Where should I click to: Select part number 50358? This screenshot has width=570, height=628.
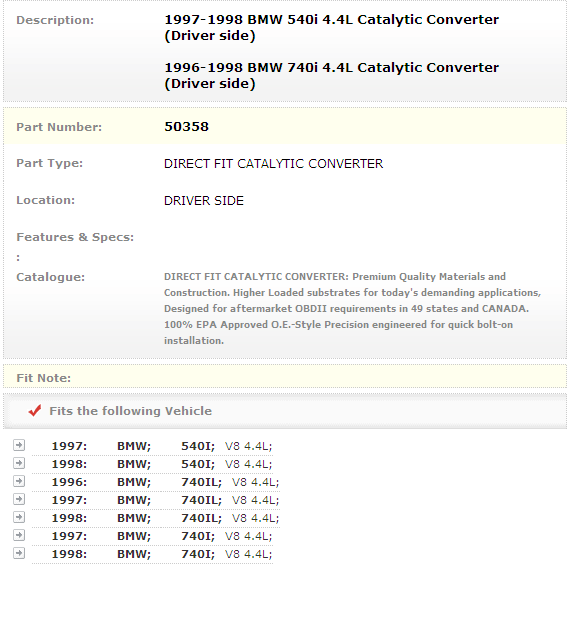click(x=187, y=127)
